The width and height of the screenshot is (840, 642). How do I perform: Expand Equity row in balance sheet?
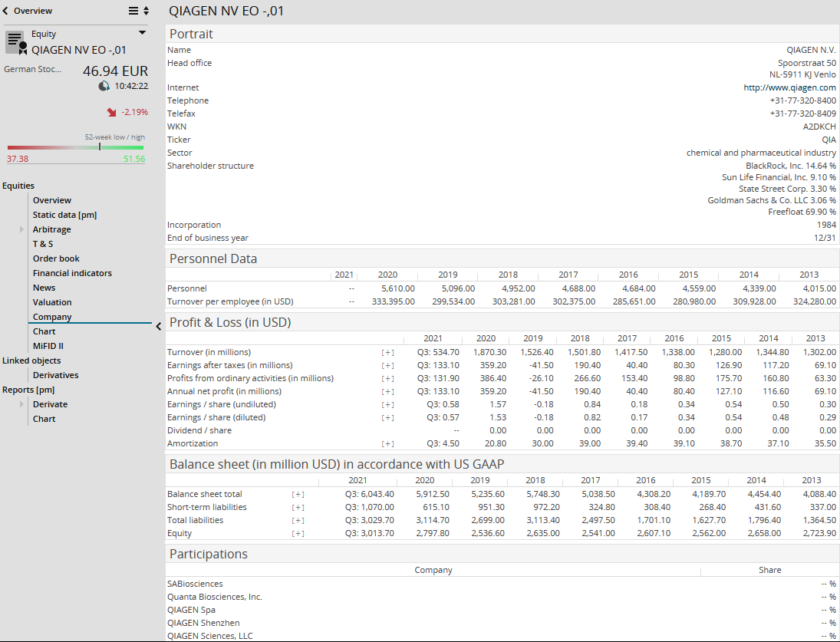(298, 533)
